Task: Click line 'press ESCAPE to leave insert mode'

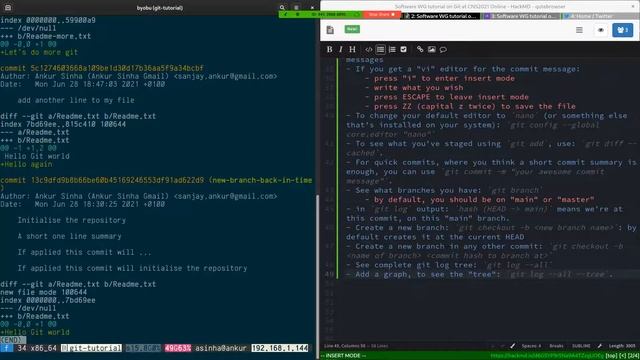Action: (x=447, y=97)
